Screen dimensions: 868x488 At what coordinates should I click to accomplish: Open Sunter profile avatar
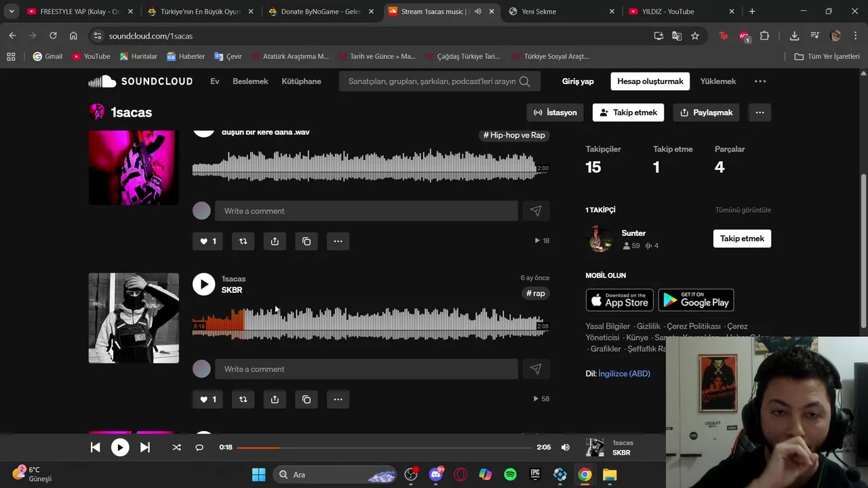(599, 239)
